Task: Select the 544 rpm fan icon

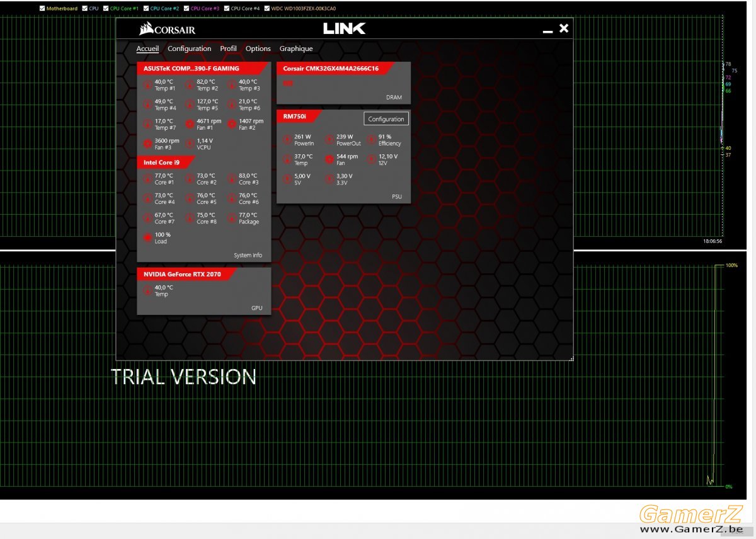Action: click(x=329, y=159)
